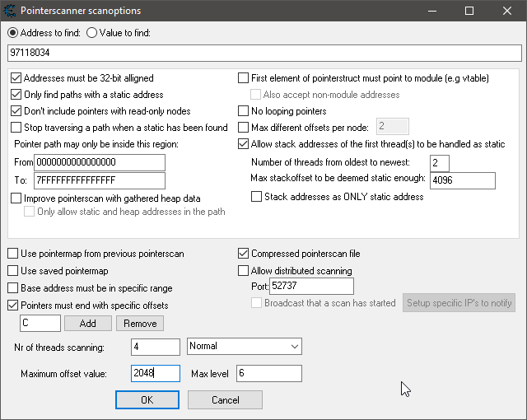Enable 'Stop traversing a path when static found'
Image resolution: width=527 pixels, height=420 pixels.
click(16, 128)
